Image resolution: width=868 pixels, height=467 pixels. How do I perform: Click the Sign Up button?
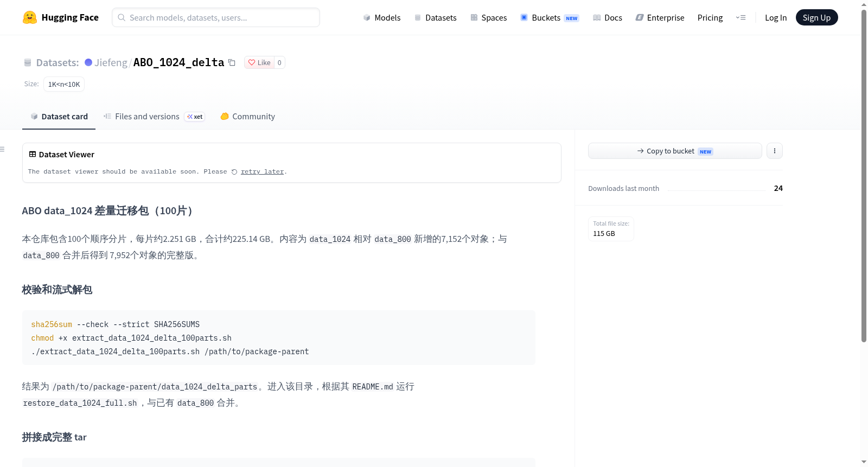click(x=816, y=17)
